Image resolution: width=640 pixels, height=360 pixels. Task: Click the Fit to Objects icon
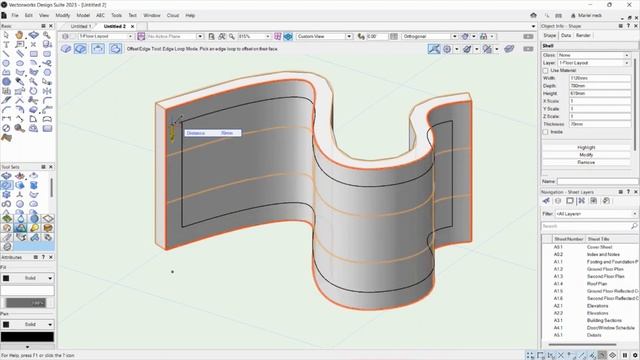tap(222, 36)
